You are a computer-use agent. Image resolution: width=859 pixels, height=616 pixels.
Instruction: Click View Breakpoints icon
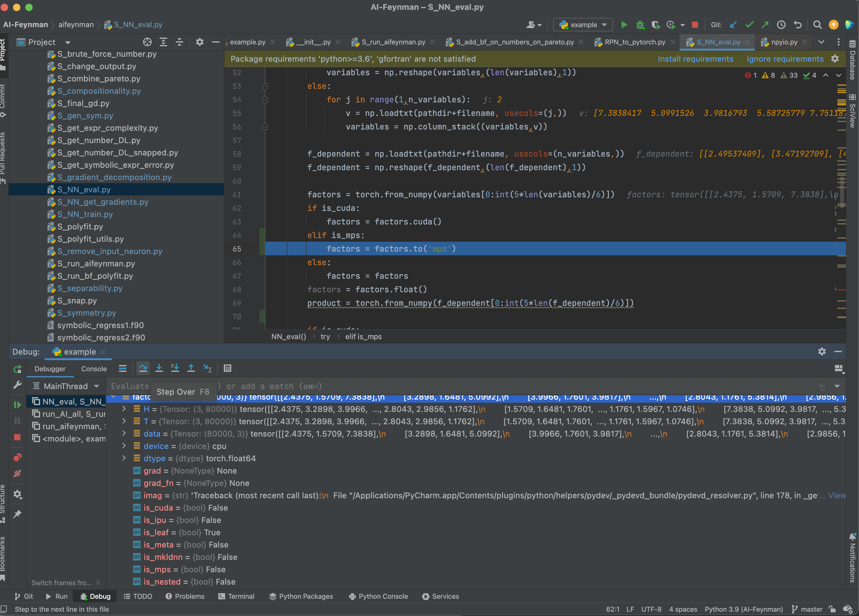click(18, 457)
